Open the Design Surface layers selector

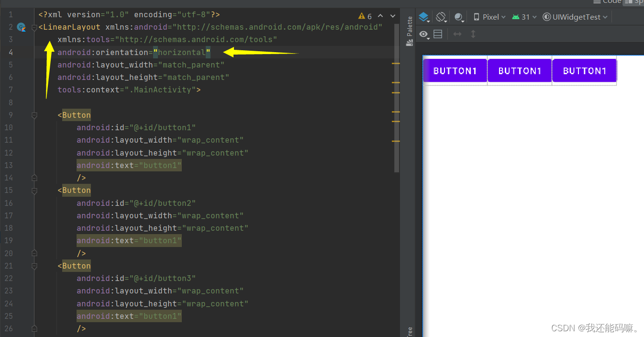coord(424,17)
